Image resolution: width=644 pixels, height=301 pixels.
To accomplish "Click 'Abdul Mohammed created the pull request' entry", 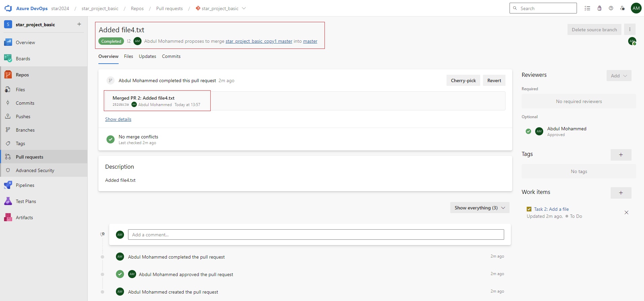I will click(x=173, y=292).
